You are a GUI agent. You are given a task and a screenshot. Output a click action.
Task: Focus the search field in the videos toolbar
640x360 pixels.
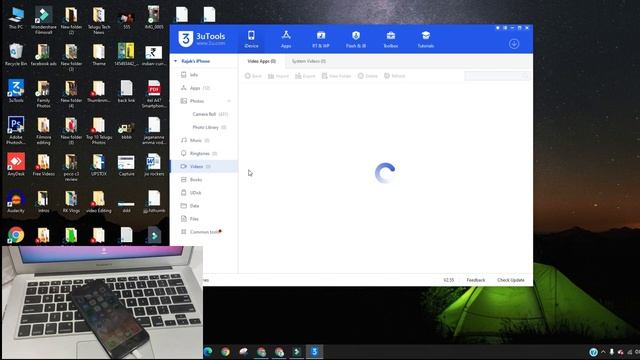(x=497, y=76)
